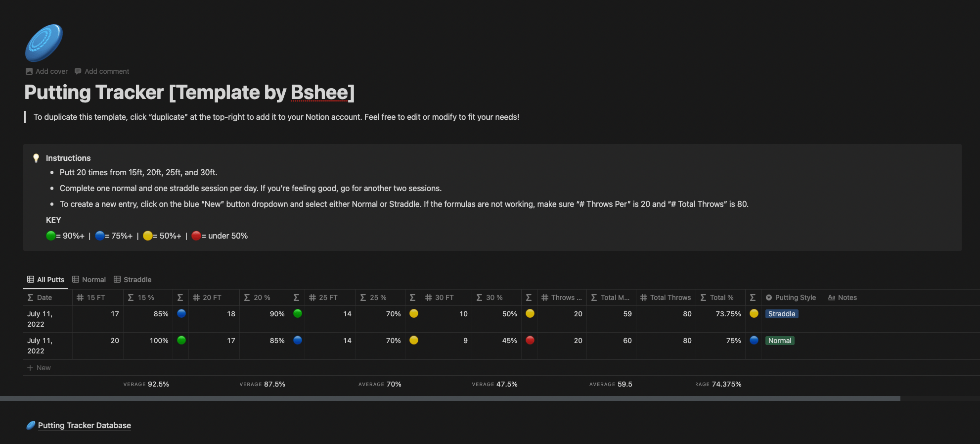980x444 pixels.
Task: Add a new row with the New button
Action: click(39, 368)
